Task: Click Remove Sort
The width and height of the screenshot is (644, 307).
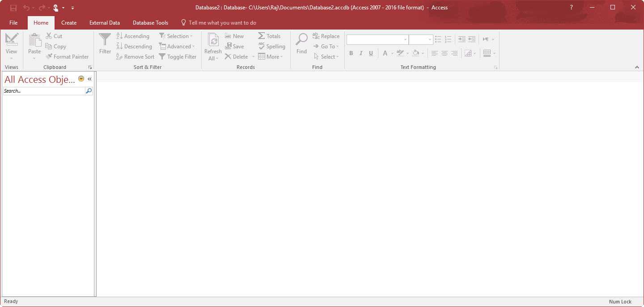Action: click(x=135, y=57)
